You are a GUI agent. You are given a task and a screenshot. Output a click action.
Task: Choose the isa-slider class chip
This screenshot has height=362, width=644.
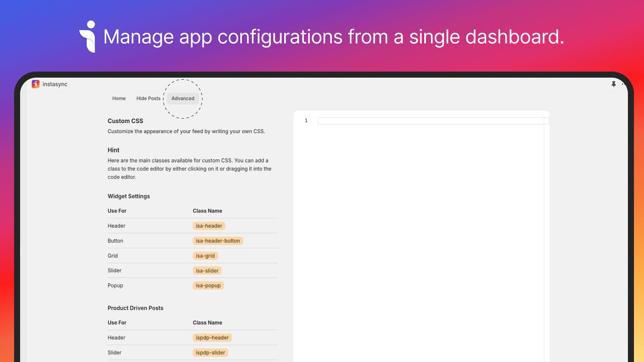207,271
